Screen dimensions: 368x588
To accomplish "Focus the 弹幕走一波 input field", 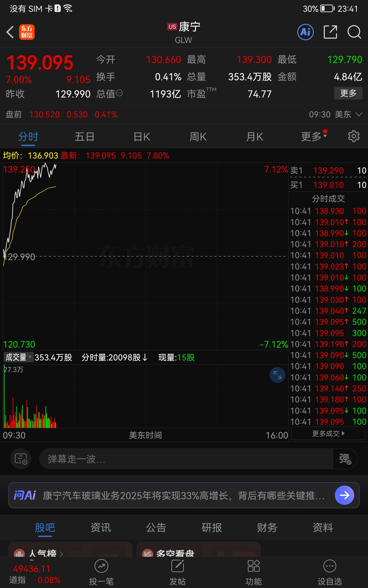I will coord(186,459).
